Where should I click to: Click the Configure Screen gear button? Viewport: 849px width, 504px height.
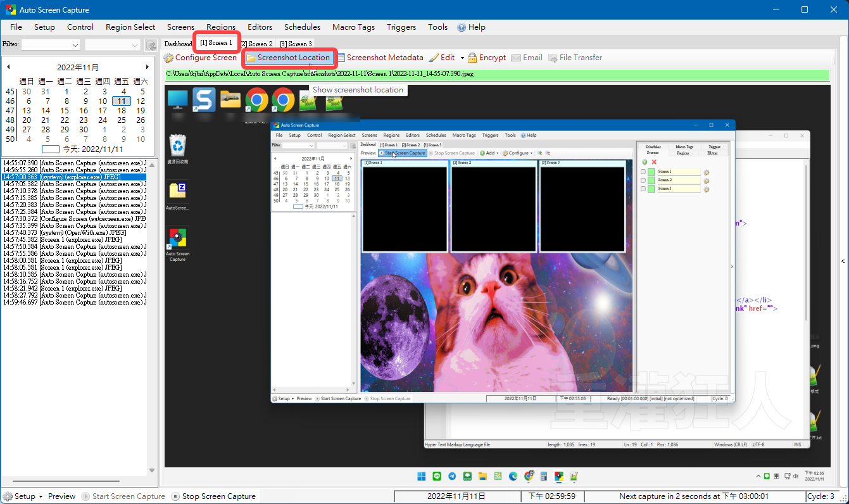click(x=200, y=58)
